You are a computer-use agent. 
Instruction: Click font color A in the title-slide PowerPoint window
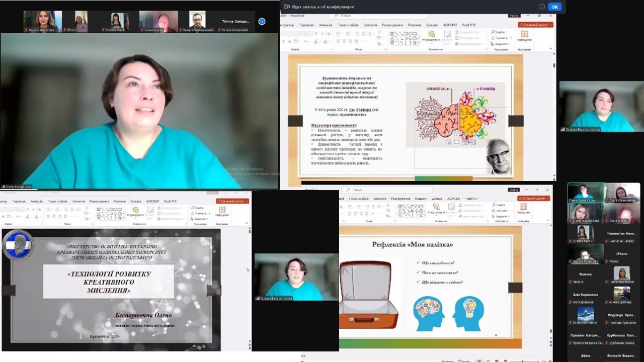click(x=36, y=217)
